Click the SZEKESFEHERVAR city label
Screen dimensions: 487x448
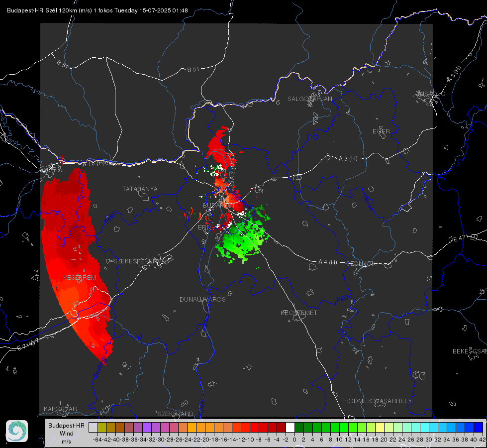(142, 261)
